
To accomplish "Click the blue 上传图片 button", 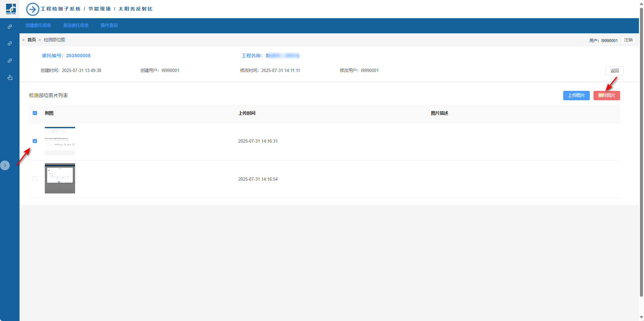I will [x=576, y=96].
